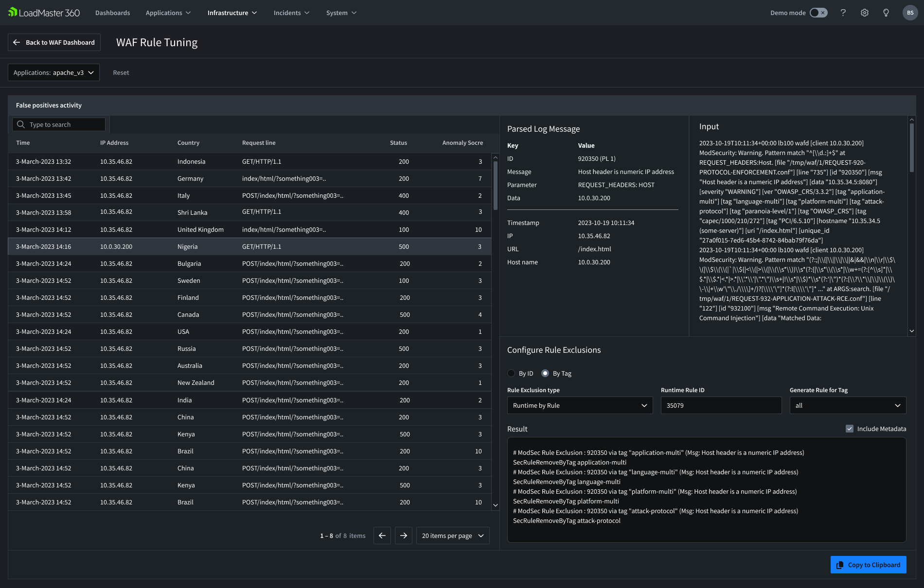Click the lightbulb tips icon
The height and width of the screenshot is (588, 924).
click(886, 13)
